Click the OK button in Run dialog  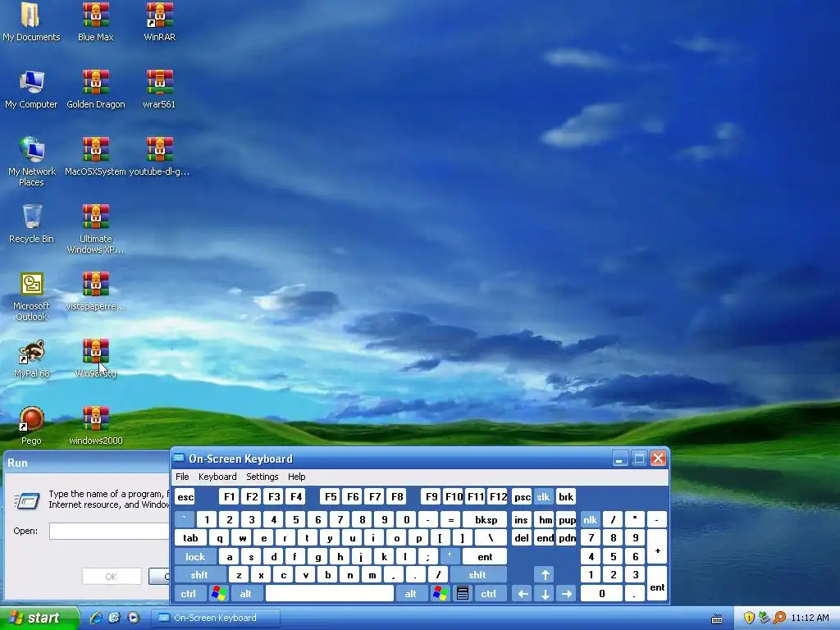click(x=112, y=577)
